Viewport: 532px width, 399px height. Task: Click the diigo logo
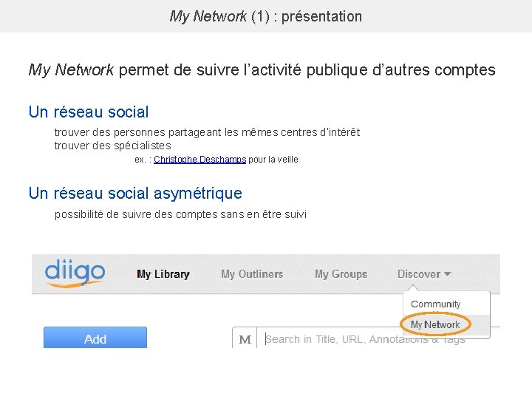pos(75,273)
